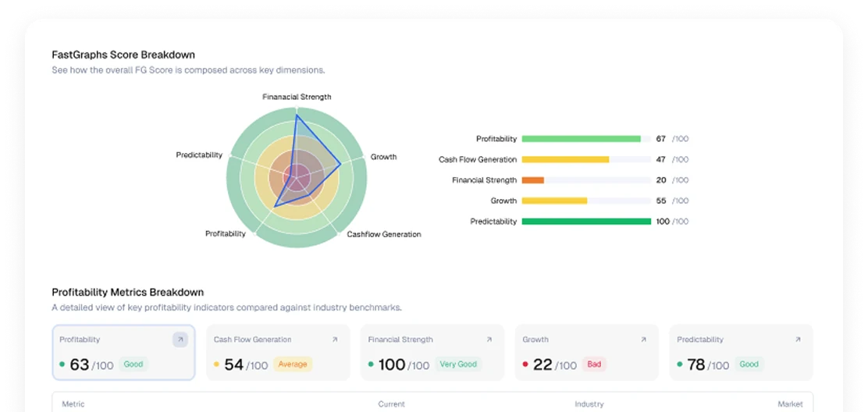
Task: Select the Predictability 78/100 card
Action: (x=742, y=352)
